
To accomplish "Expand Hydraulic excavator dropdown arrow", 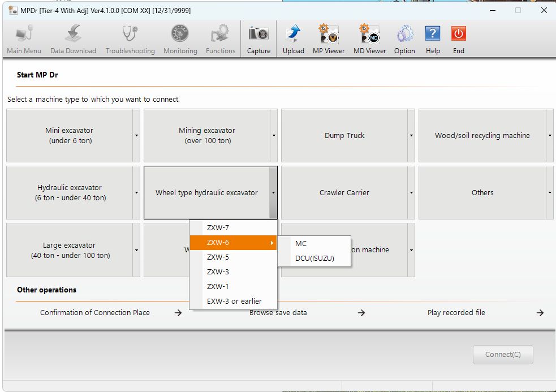I will 136,193.
